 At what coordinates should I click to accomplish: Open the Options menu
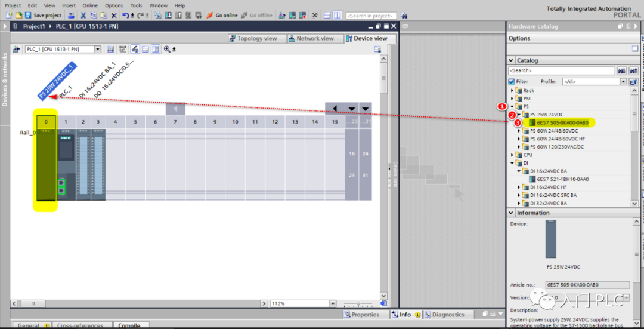(x=114, y=5)
